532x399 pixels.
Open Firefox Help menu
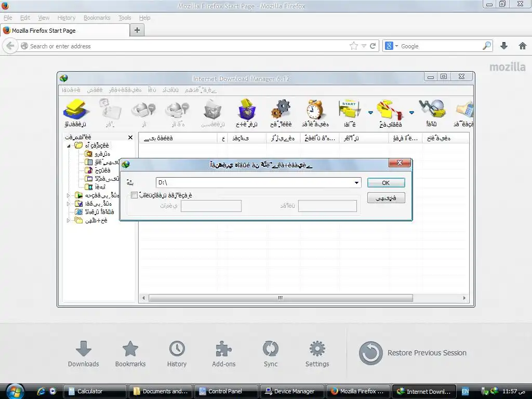[144, 18]
